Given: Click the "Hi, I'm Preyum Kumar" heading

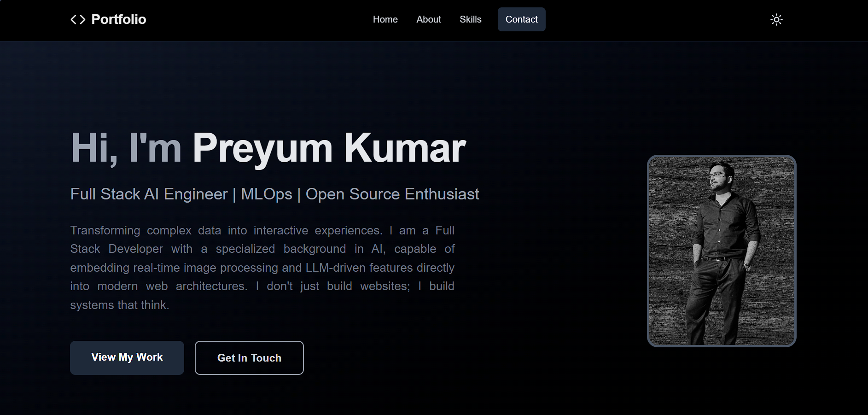Looking at the screenshot, I should click(267, 147).
